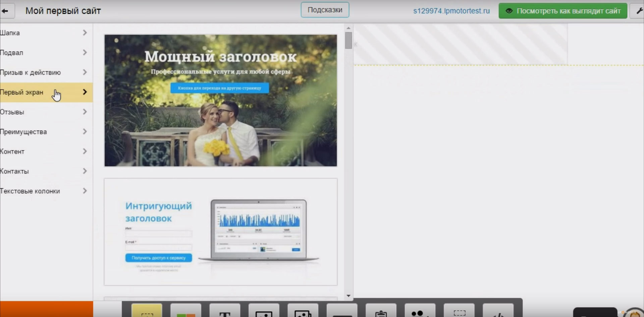The width and height of the screenshot is (644, 317).
Task: Click Посмотреть как выглядит сайт button
Action: point(562,11)
